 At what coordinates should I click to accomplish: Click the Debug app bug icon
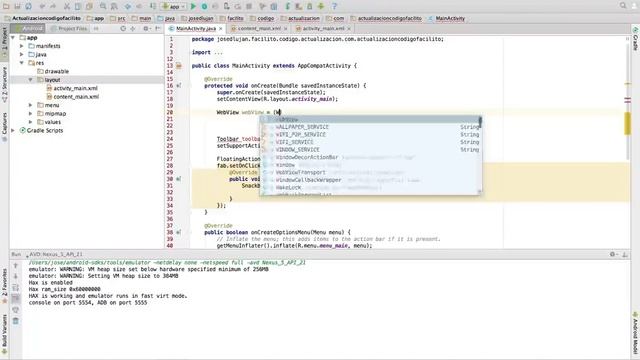tap(204, 6)
